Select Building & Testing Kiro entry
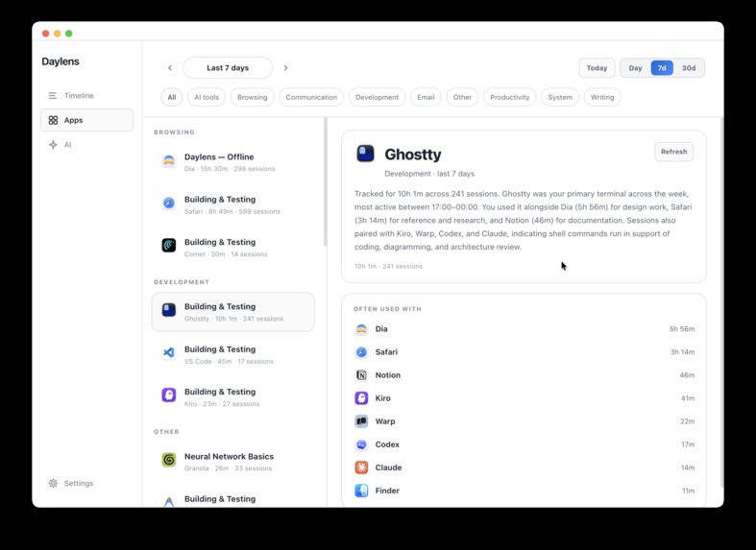 (x=232, y=396)
